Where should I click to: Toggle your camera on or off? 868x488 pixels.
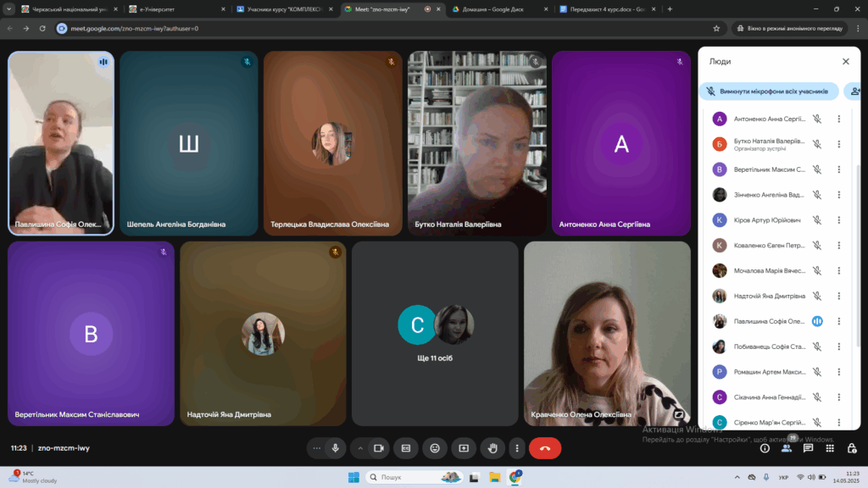(379, 448)
